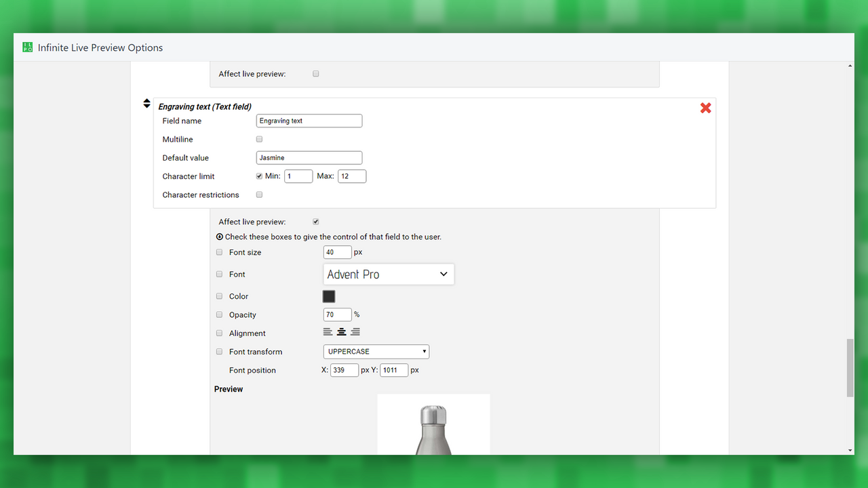Open the Advent Pro font dropdown
868x488 pixels.
(x=388, y=274)
